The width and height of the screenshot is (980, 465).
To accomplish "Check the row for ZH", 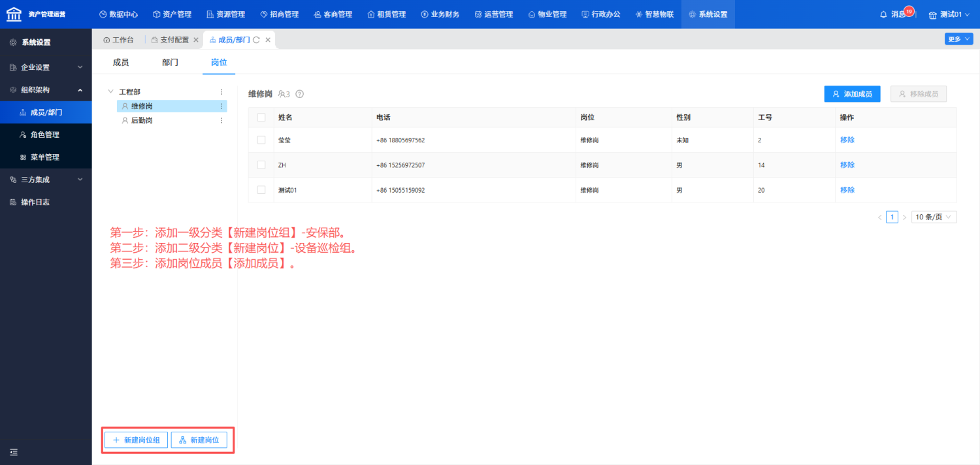I will click(x=261, y=165).
